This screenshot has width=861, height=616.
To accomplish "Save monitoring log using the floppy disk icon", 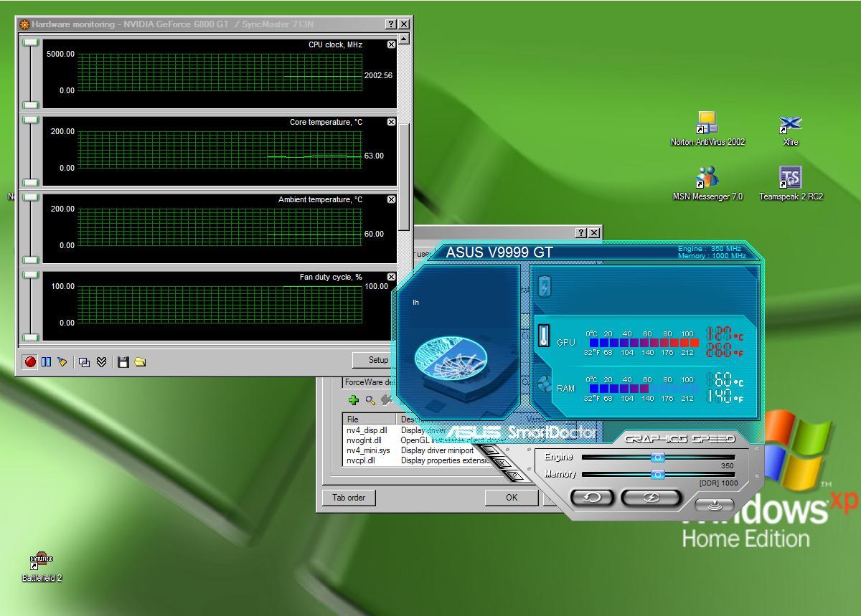I will [123, 362].
